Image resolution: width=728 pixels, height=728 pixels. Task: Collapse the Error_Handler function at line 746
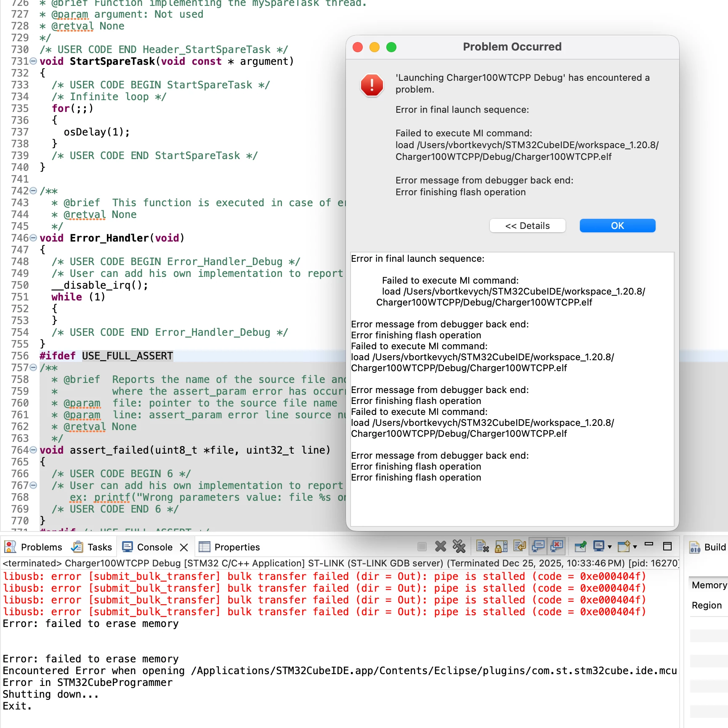pos(33,238)
